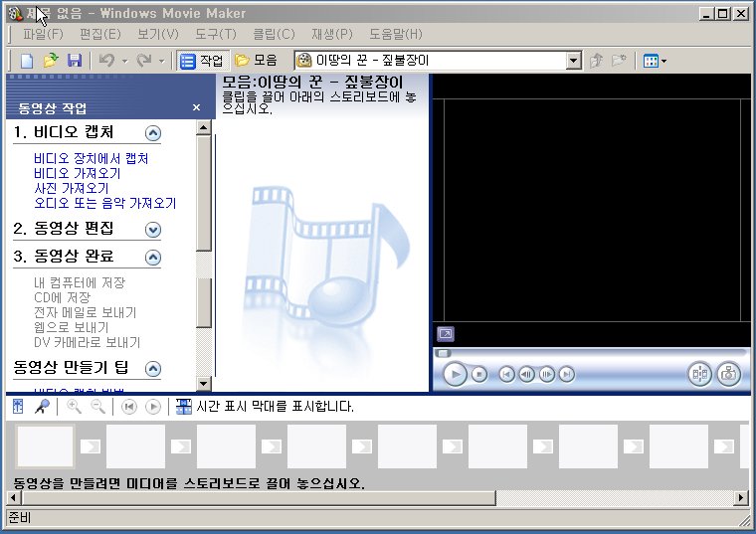
Task: Click task pane scrollbar down arrow
Action: 204,384
